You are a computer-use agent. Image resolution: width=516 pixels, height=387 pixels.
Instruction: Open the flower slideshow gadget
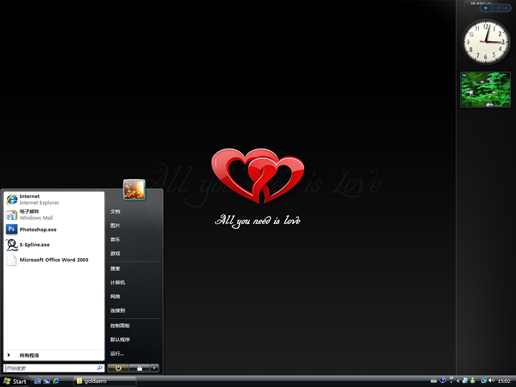485,89
